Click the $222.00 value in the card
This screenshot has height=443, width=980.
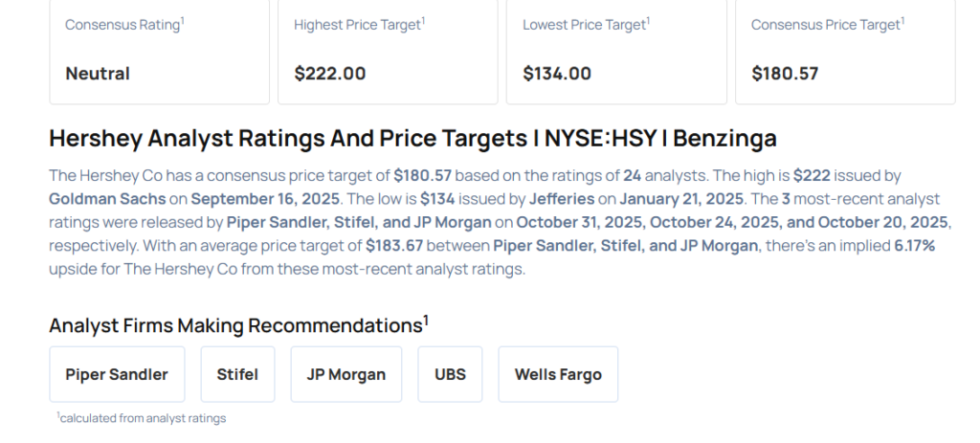click(x=330, y=73)
